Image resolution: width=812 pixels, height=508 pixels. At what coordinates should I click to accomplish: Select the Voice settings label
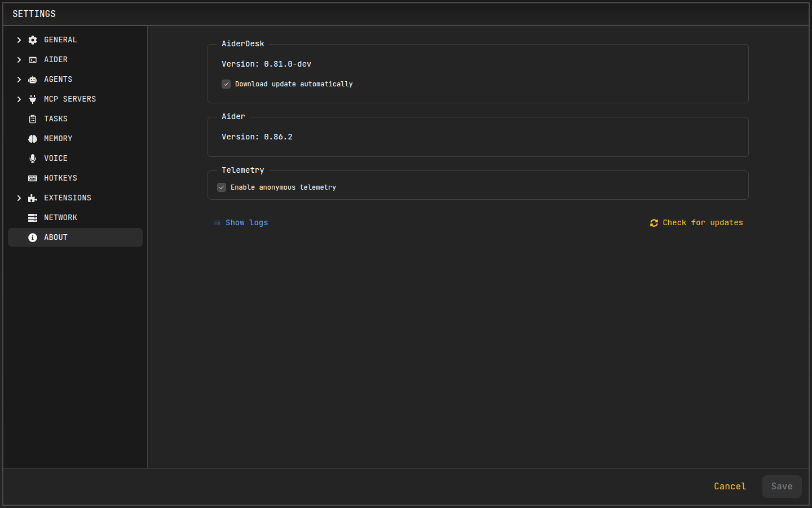pyautogui.click(x=56, y=159)
